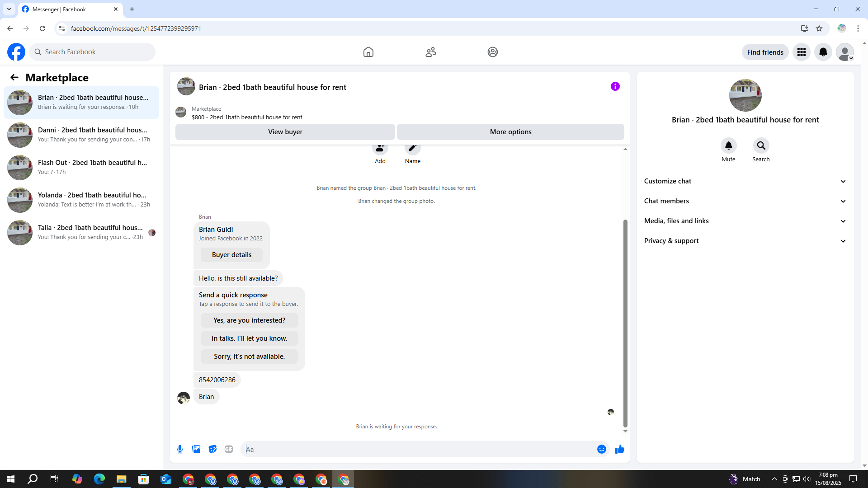Expand Media, files and links section
This screenshot has width=868, height=488.
pos(745,221)
